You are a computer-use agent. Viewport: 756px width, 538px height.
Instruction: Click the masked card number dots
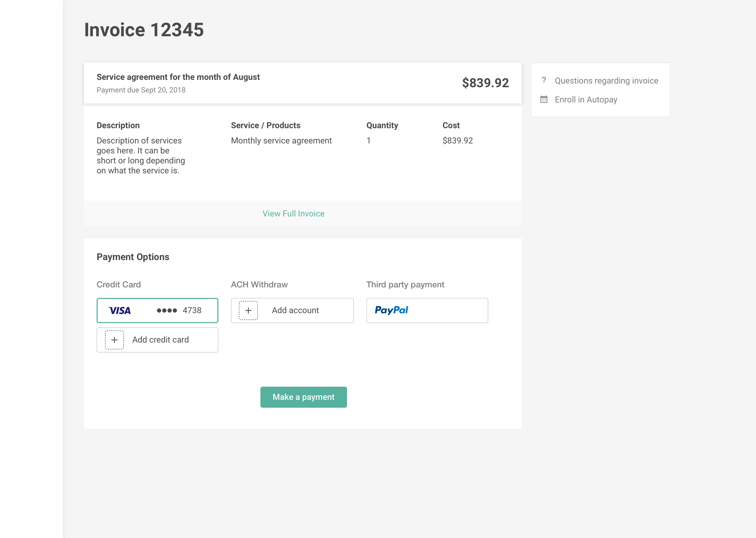coord(167,311)
